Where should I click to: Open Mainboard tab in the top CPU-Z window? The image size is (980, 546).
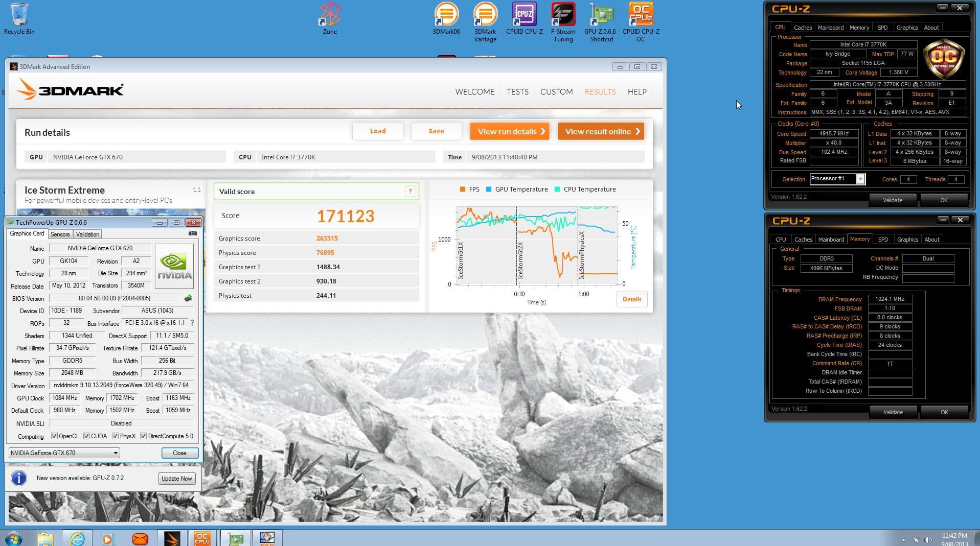(x=831, y=28)
